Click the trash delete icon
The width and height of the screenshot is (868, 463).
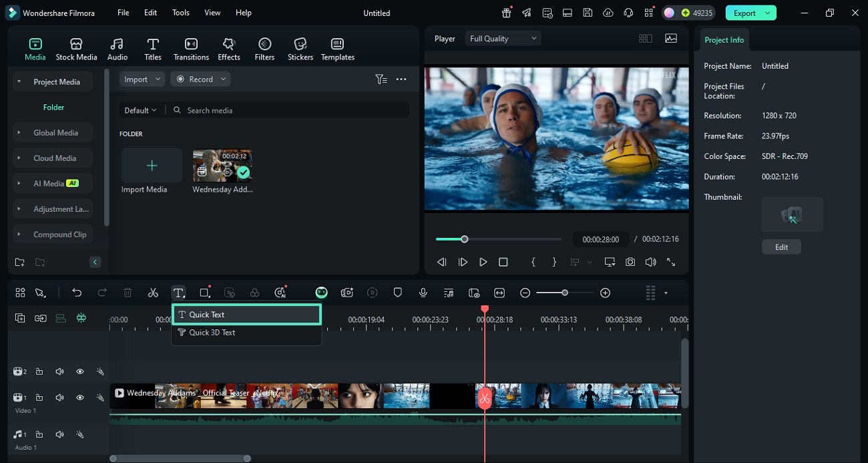[x=128, y=293]
